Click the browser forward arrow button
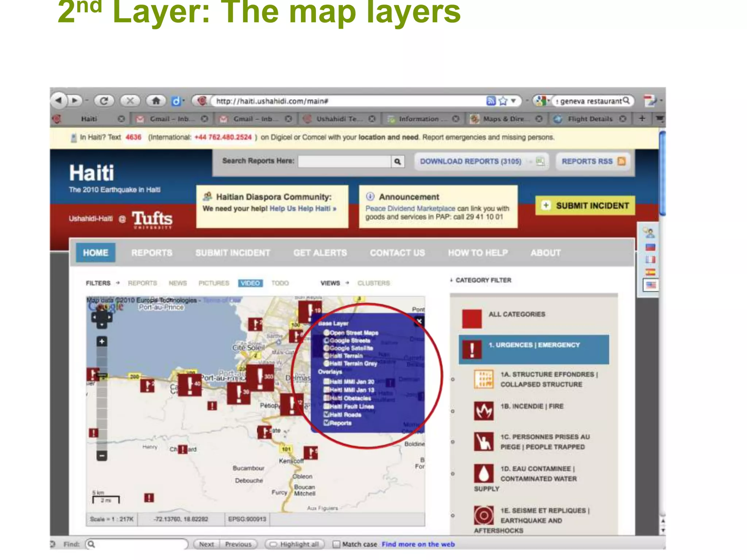The width and height of the screenshot is (747, 560). (75, 100)
